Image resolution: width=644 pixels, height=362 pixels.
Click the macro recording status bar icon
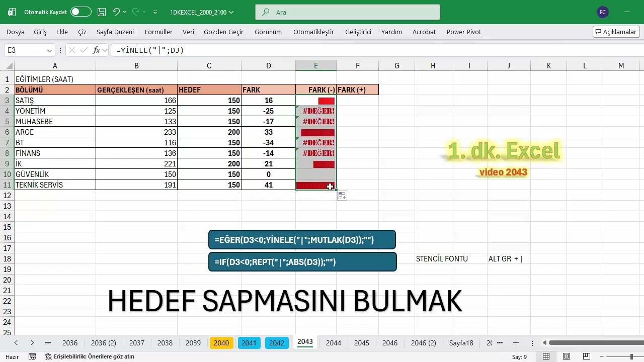[32, 356]
